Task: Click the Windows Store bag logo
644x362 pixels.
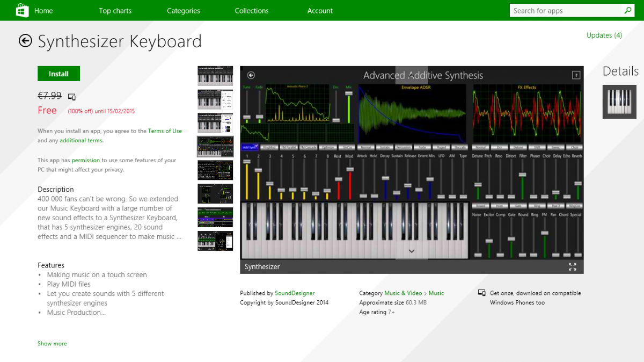Action: coord(22,10)
